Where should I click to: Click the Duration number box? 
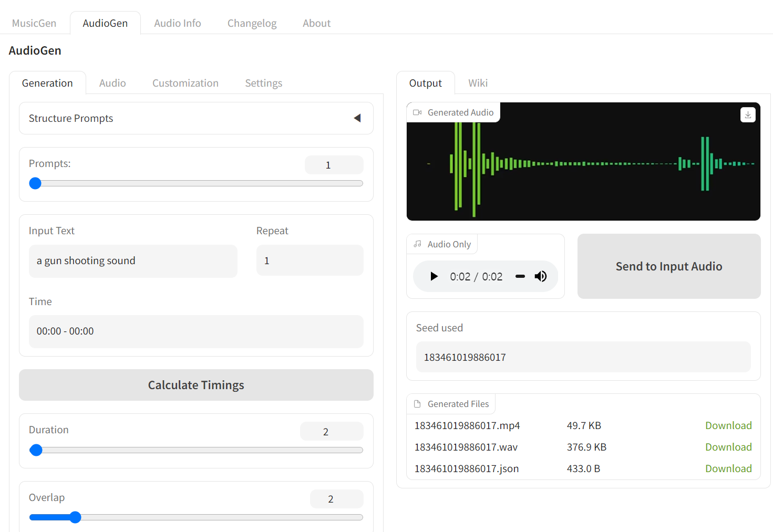click(x=332, y=431)
